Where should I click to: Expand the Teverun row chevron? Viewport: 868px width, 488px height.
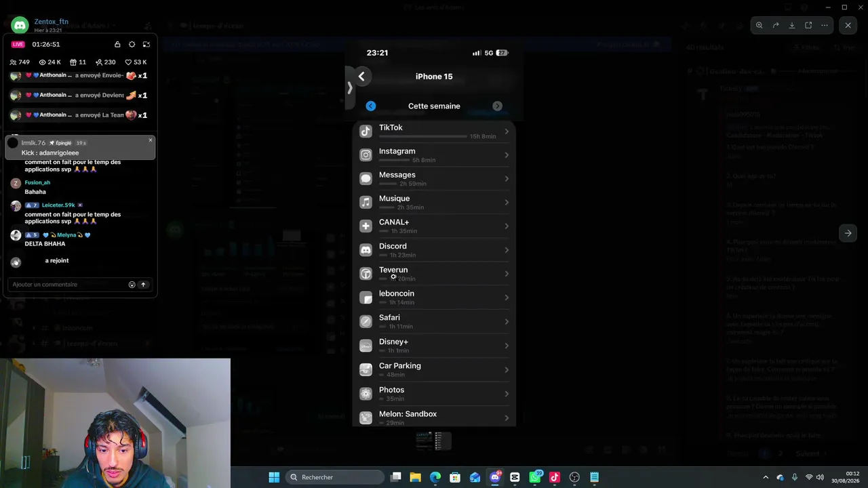click(507, 274)
